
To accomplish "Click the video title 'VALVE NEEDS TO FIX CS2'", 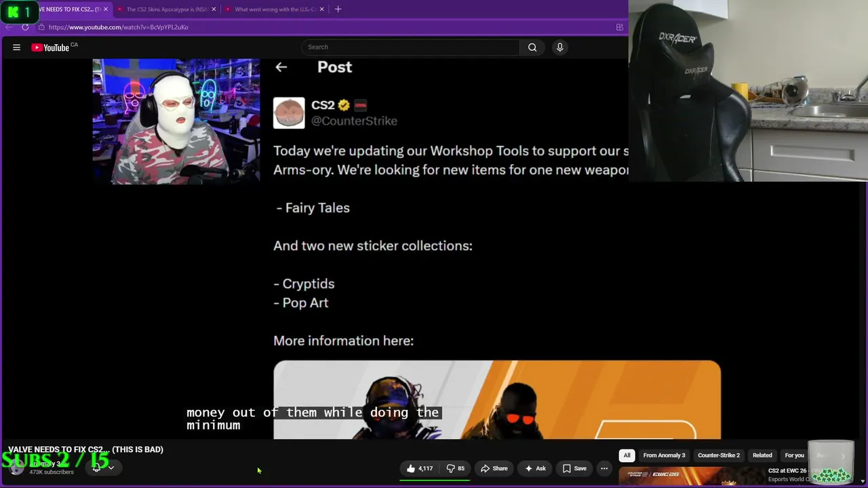I will (x=85, y=449).
